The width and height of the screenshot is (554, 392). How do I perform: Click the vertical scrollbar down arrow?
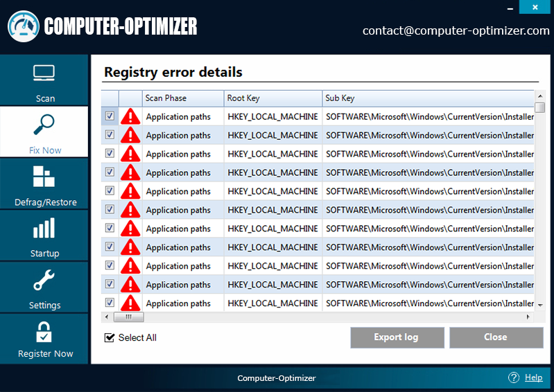coord(540,305)
